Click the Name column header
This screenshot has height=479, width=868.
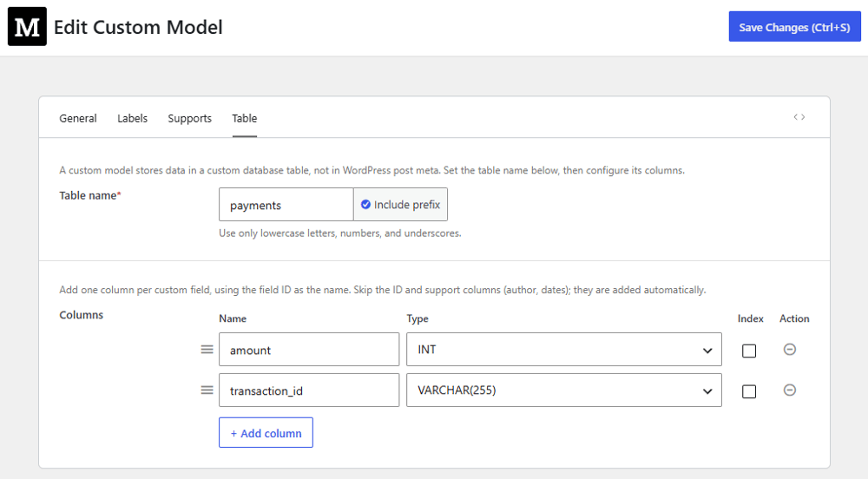233,318
